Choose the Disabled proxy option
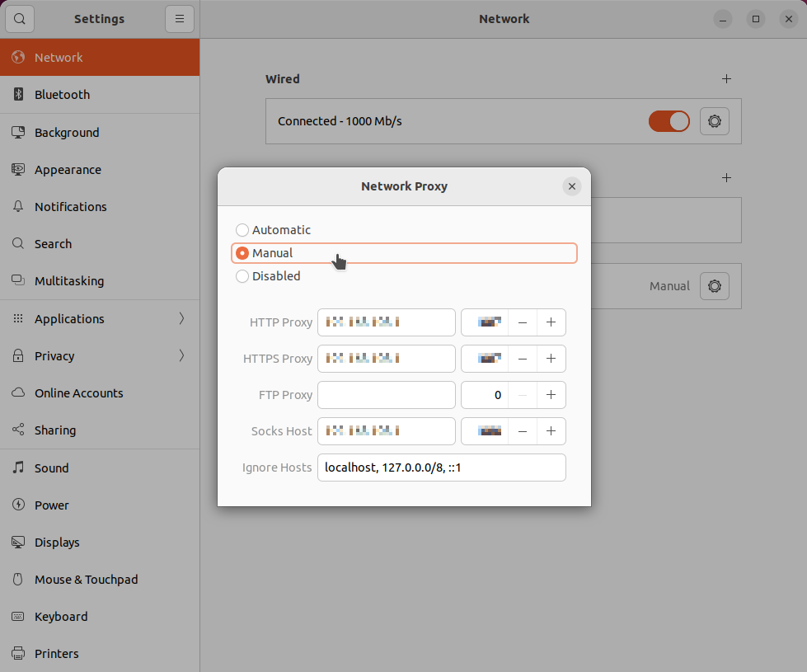The height and width of the screenshot is (672, 807). [242, 276]
